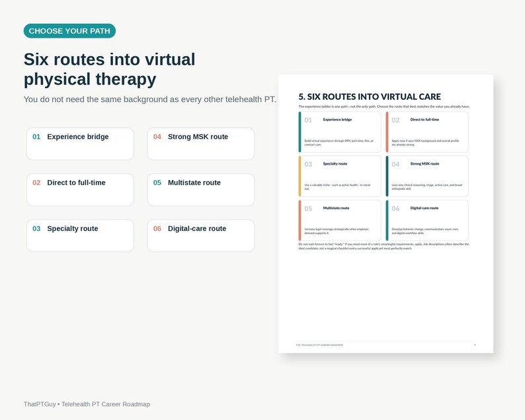Click the footer text 'ThatPTGuy • Telehealth PT Career Roadmap'
This screenshot has width=525, height=420.
point(87,404)
